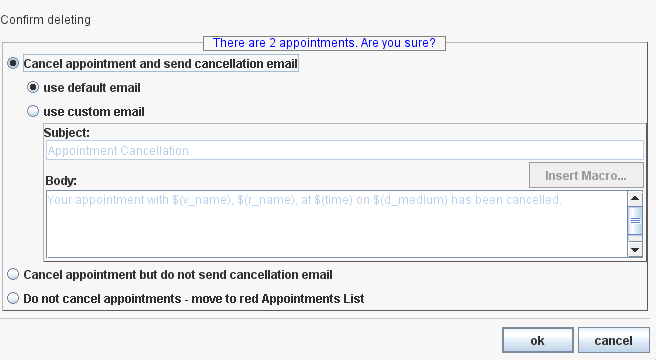Viewport: 656px width, 360px height.
Task: Click the 'use default email' label text
Action: click(x=92, y=88)
